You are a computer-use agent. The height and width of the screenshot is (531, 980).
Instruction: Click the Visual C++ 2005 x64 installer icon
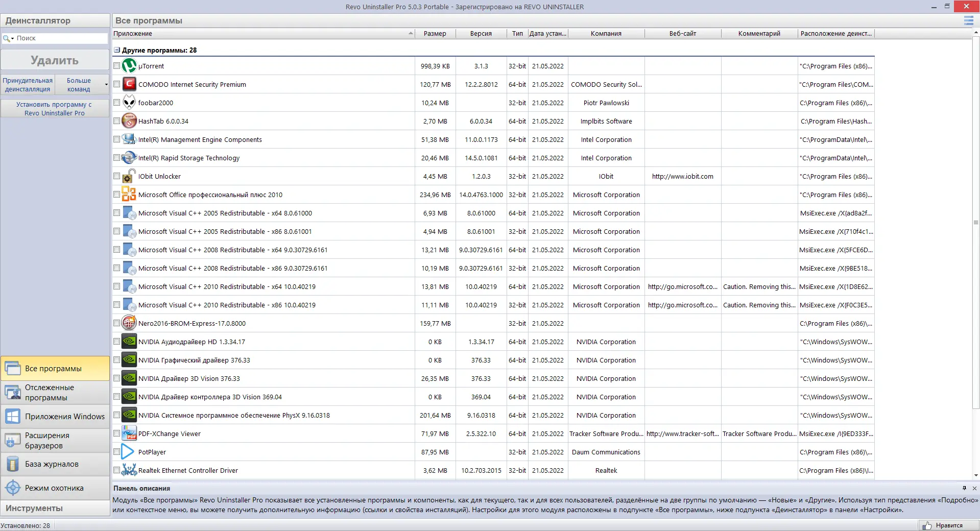click(129, 213)
